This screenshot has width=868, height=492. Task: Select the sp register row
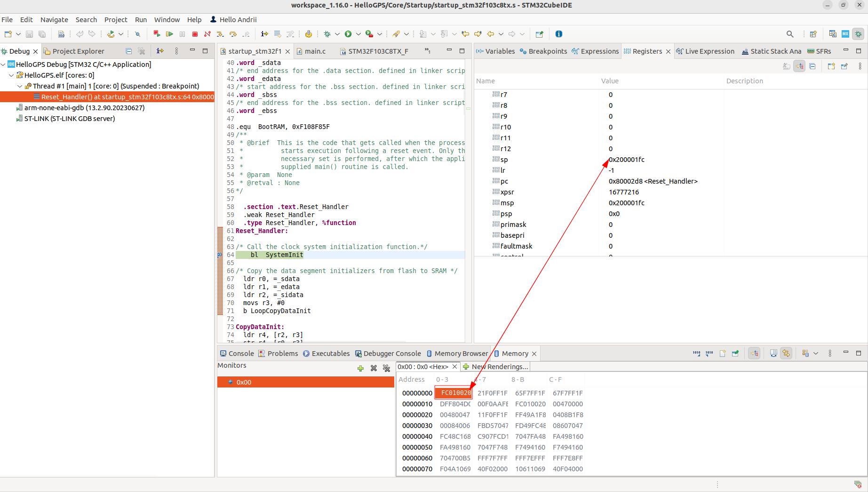click(504, 160)
